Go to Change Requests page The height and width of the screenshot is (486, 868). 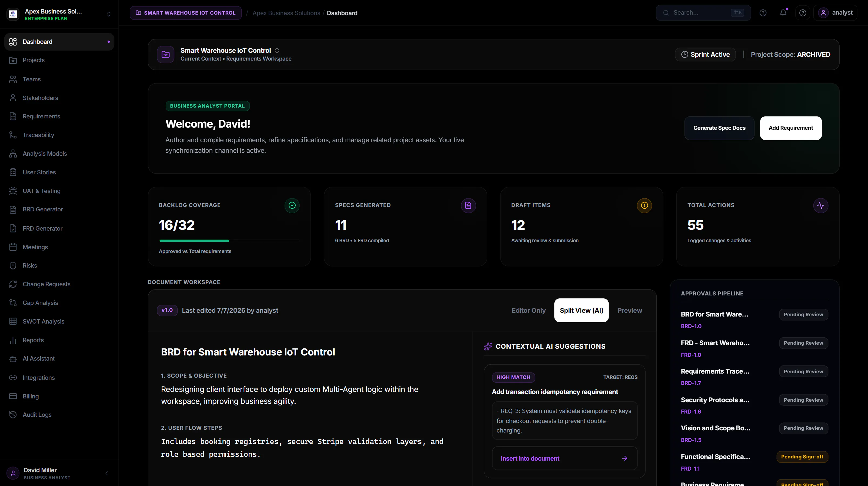pyautogui.click(x=59, y=284)
